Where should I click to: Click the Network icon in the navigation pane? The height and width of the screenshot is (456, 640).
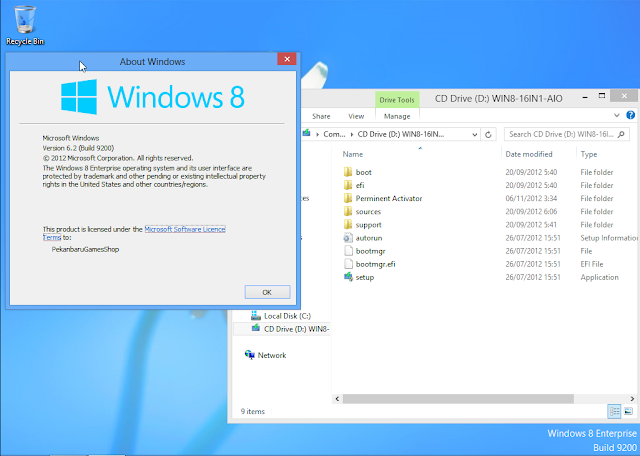[249, 355]
